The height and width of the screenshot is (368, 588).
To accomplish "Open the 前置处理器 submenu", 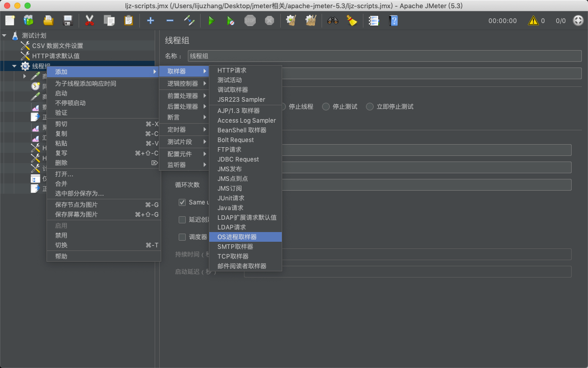I will pos(184,96).
